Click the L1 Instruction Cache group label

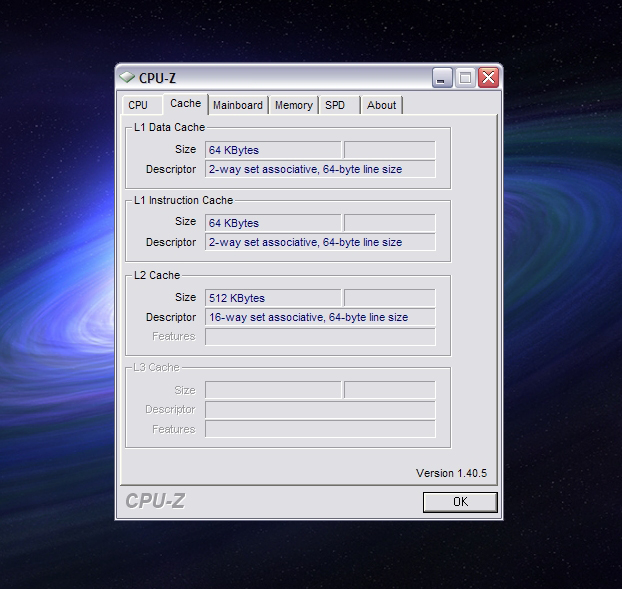183,200
